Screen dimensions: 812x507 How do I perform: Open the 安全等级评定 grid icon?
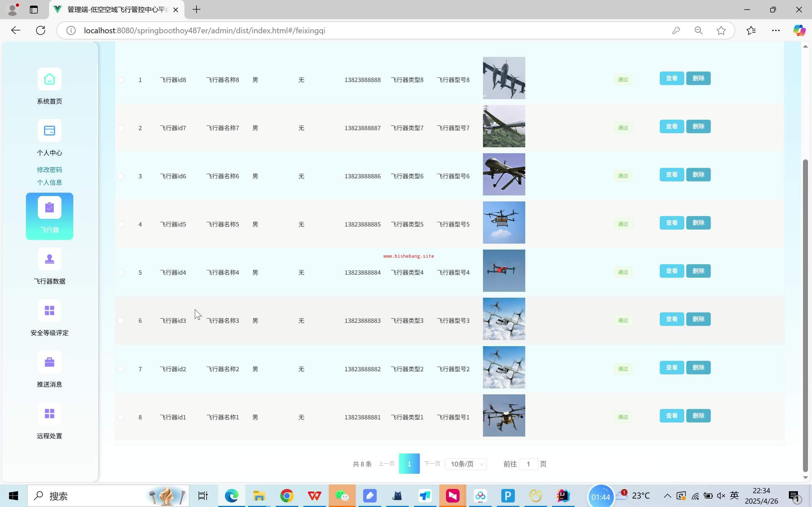coord(49,310)
